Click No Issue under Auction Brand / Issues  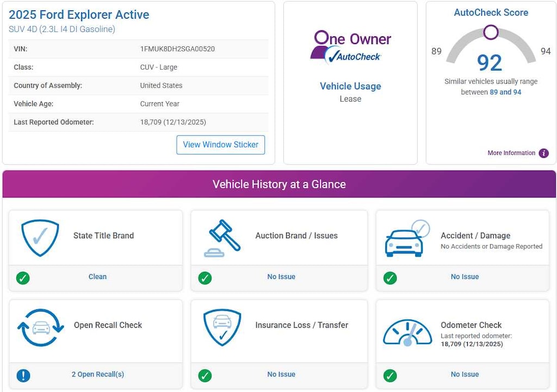281,277
